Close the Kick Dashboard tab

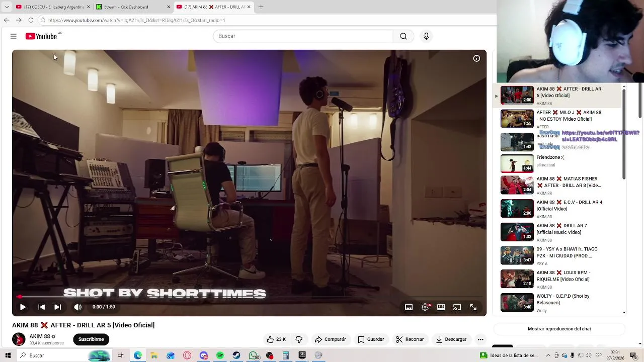tap(169, 7)
